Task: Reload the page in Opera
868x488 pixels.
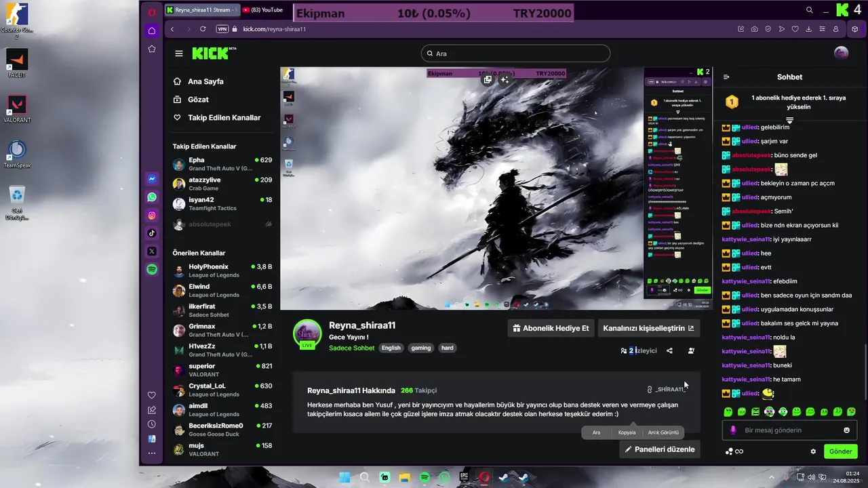Action: point(203,29)
